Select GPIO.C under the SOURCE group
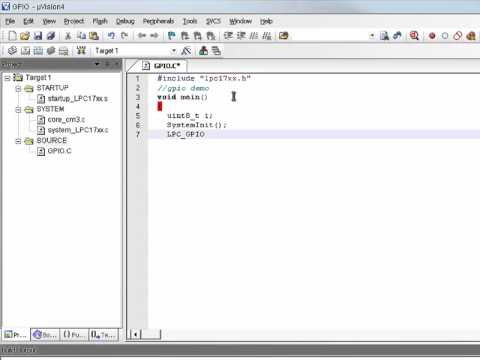This screenshot has height=360, width=480. [x=59, y=151]
